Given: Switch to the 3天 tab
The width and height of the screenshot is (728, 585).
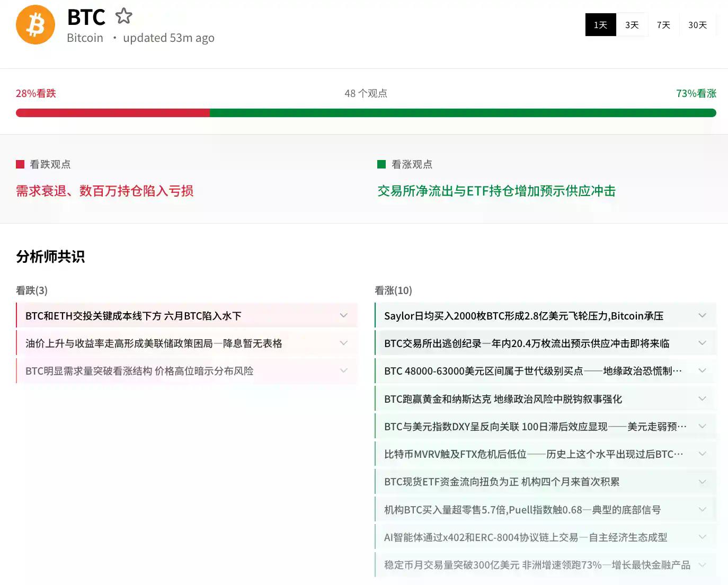Looking at the screenshot, I should pos(632,24).
